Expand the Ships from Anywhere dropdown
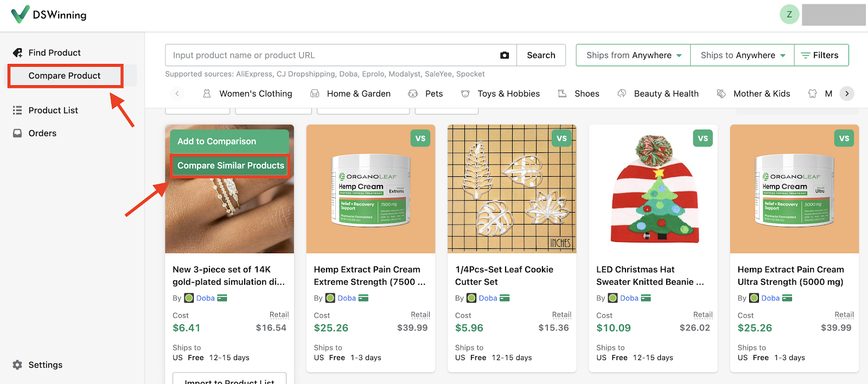 (633, 55)
